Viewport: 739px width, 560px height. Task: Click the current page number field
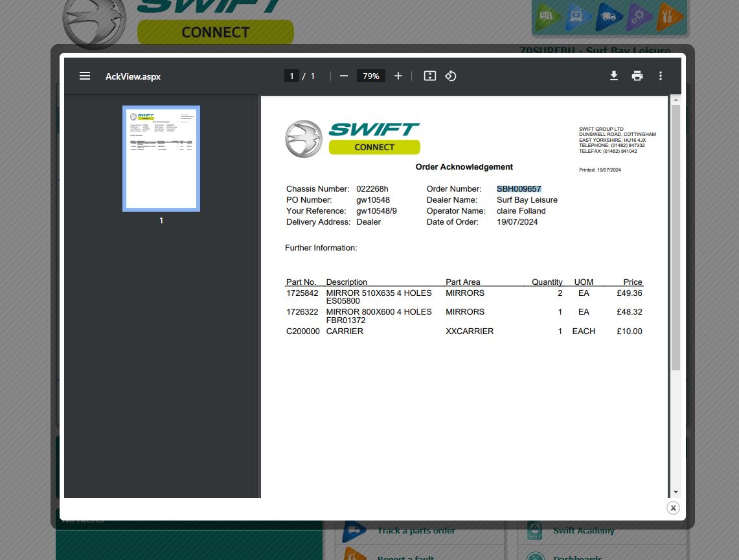tap(291, 76)
